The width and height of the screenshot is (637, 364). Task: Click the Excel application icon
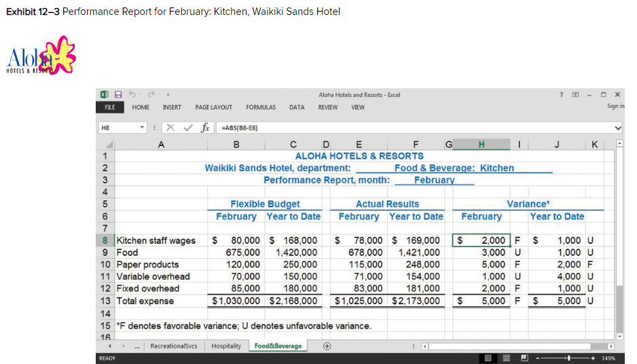[x=105, y=94]
